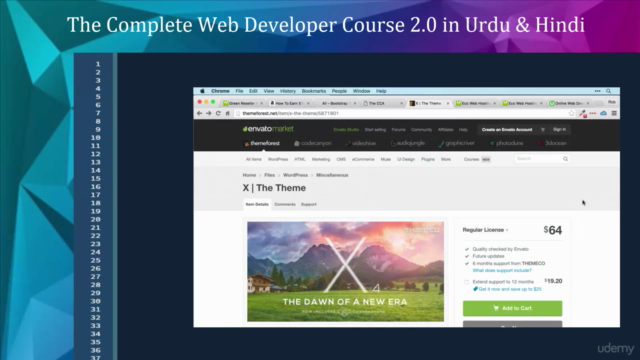Open the Edit menu

click(x=253, y=91)
